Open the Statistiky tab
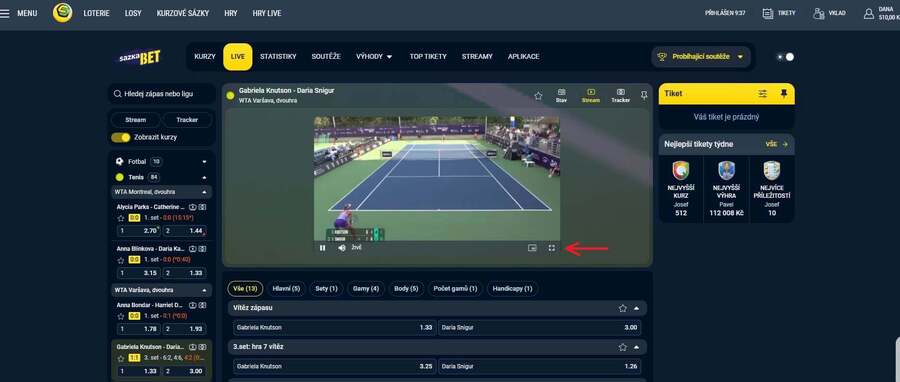Screen dimensions: 900x382 click(278, 57)
